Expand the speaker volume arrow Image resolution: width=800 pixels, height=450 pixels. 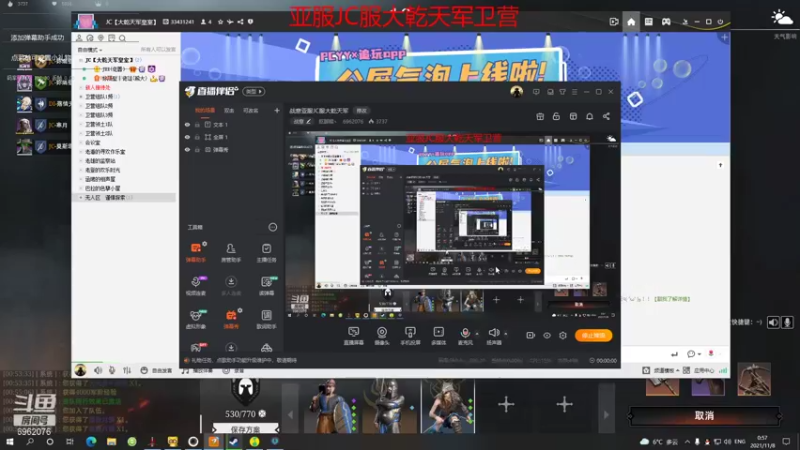click(x=506, y=334)
